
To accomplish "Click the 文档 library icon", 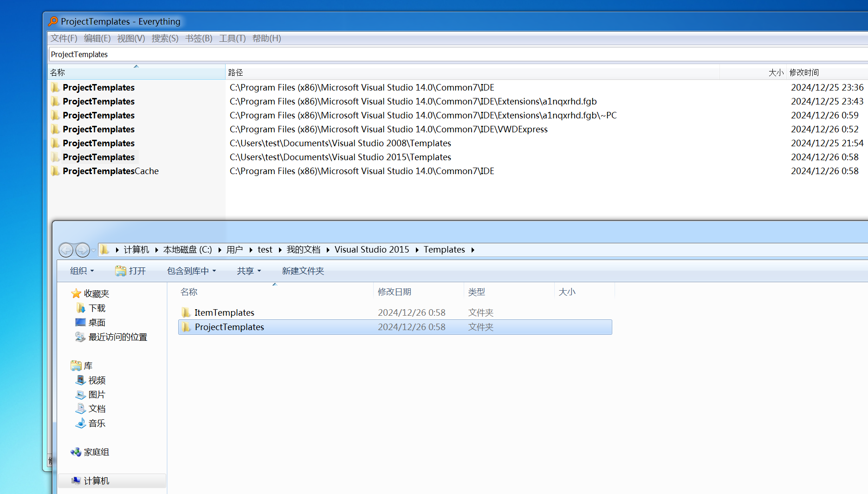I will [x=80, y=409].
